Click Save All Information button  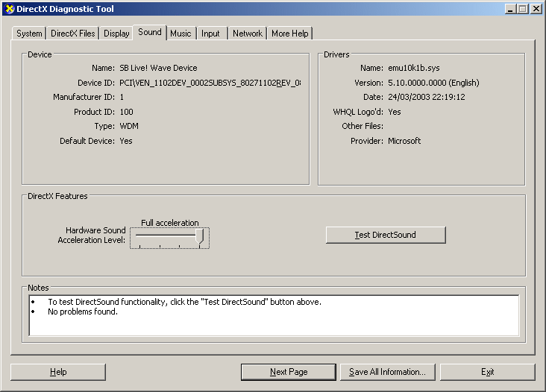388,372
